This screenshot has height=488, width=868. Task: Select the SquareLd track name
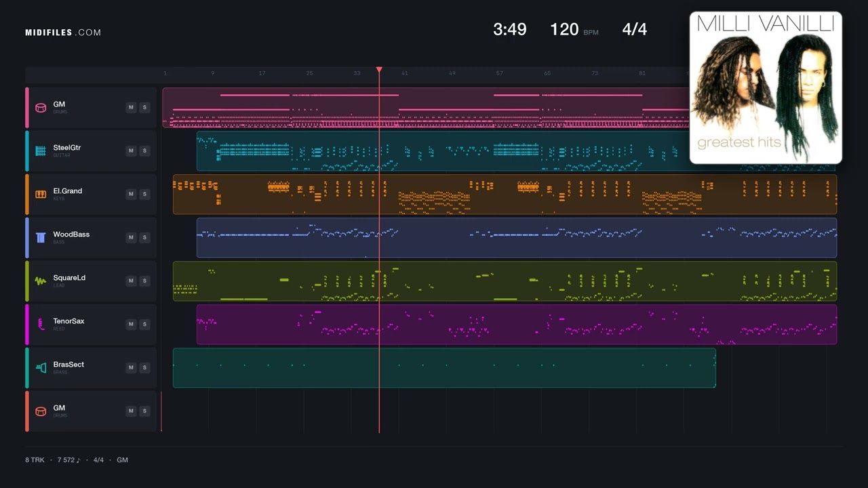(69, 278)
